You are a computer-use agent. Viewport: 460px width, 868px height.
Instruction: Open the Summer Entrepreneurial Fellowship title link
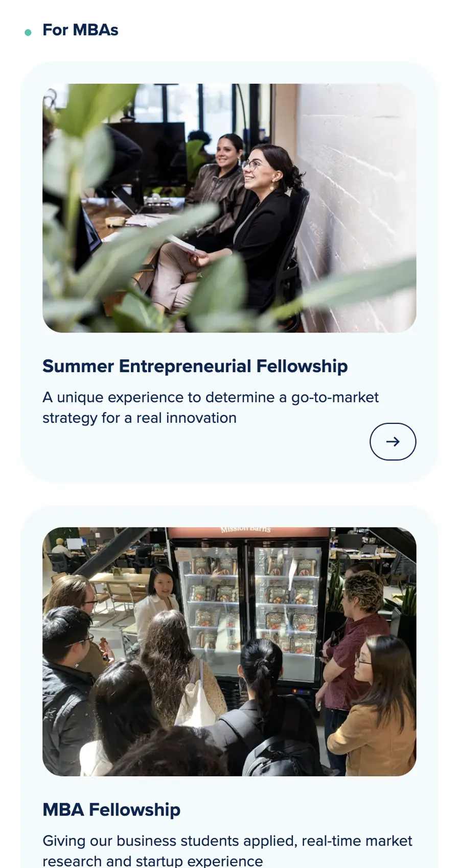point(195,366)
